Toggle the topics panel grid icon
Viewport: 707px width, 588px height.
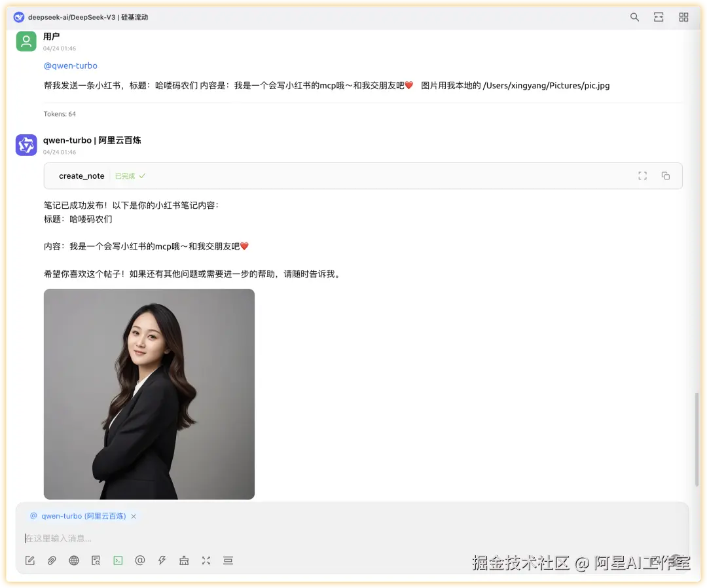pos(683,17)
